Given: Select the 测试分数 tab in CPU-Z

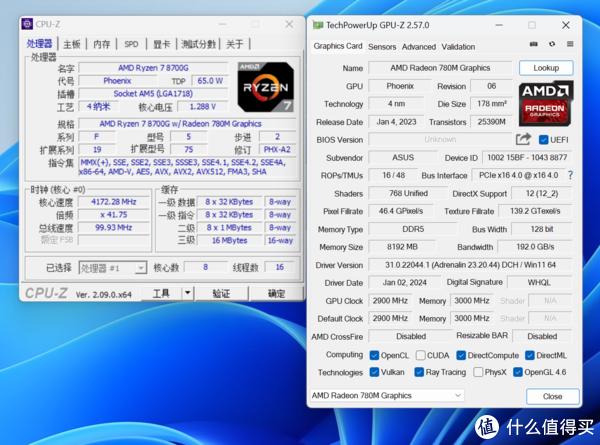Looking at the screenshot, I should (198, 44).
